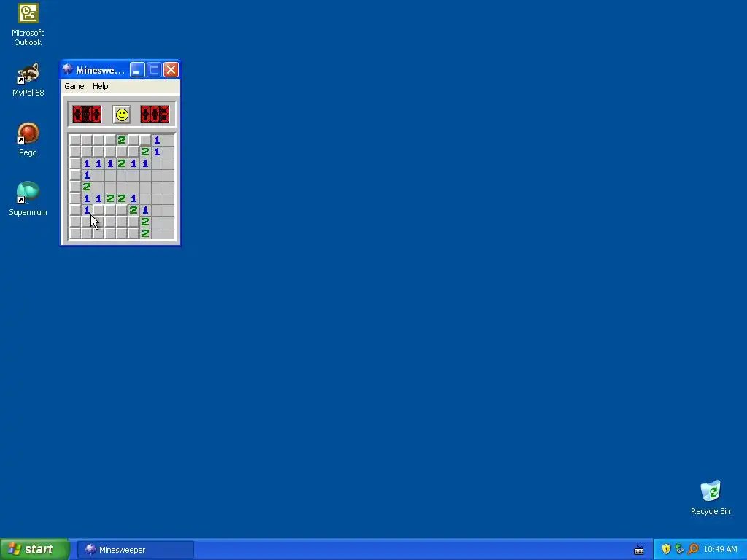Select the Supermium desktop icon

[28, 200]
